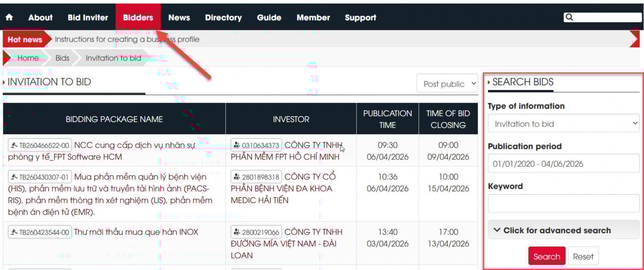This screenshot has height=270, width=644.
Task: Click the Publication period date range field
Action: coord(563,164)
